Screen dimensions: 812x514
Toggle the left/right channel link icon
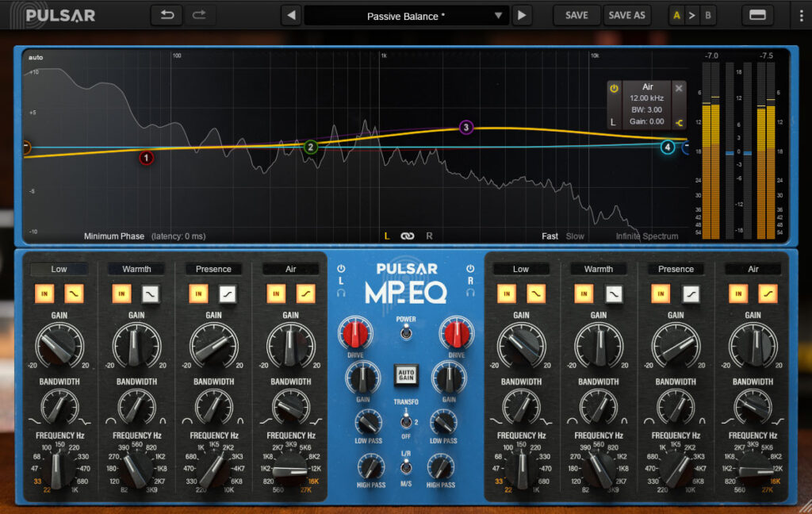click(x=408, y=236)
